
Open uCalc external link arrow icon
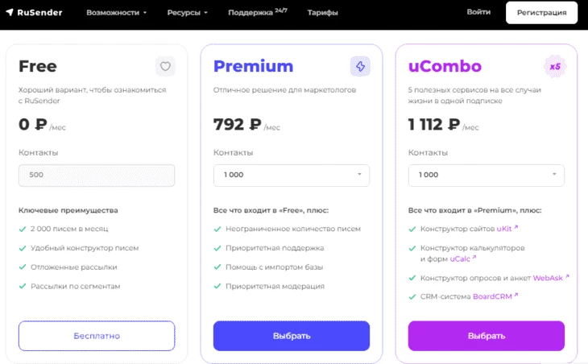click(x=474, y=257)
